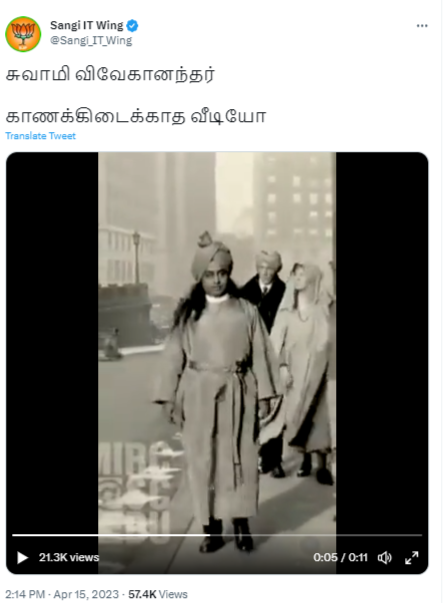Screen dimensions: 447x603
Task: Mute the video using the speaker icon
Action: click(x=384, y=557)
